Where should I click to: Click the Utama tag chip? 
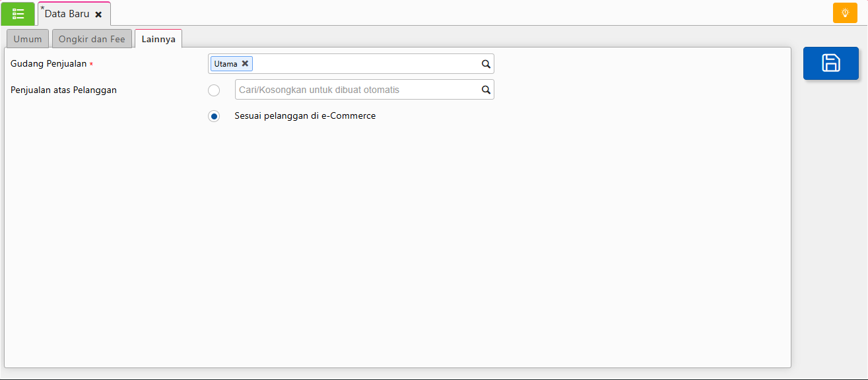(x=226, y=64)
